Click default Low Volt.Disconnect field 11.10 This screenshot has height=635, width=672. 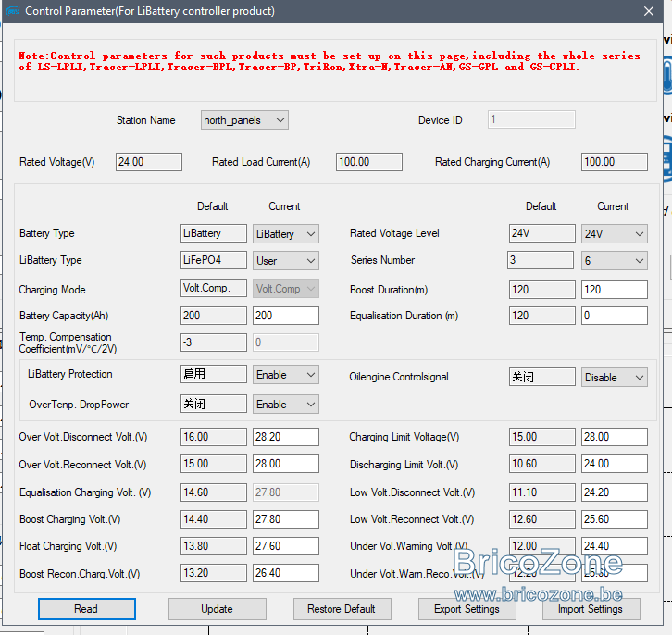coord(542,492)
